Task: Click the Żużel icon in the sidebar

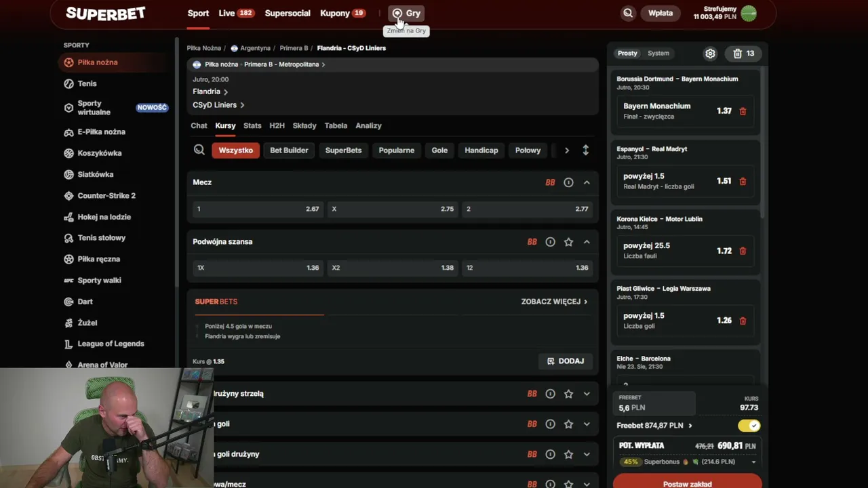Action: (68, 323)
